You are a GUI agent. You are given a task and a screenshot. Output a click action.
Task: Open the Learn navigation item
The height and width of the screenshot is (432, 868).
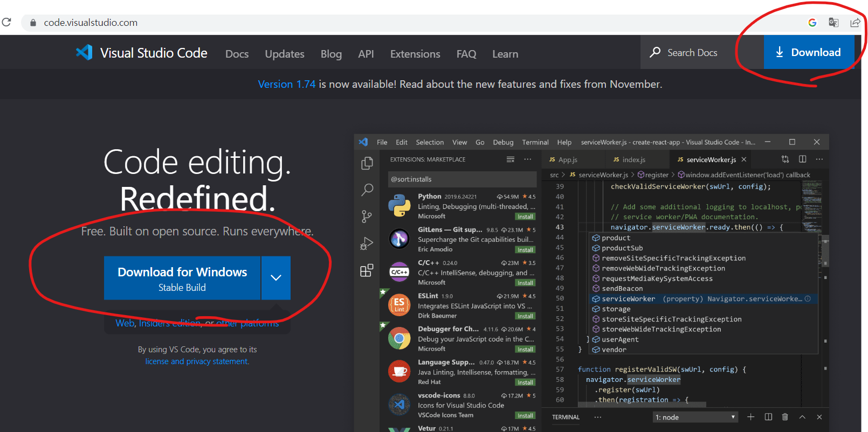505,54
